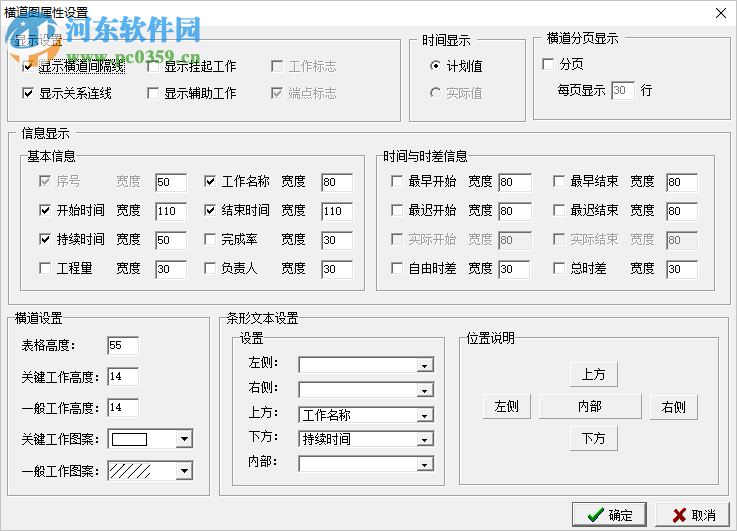Click the 负责人 width field
Screen dimensions: 737x531
(x=337, y=269)
